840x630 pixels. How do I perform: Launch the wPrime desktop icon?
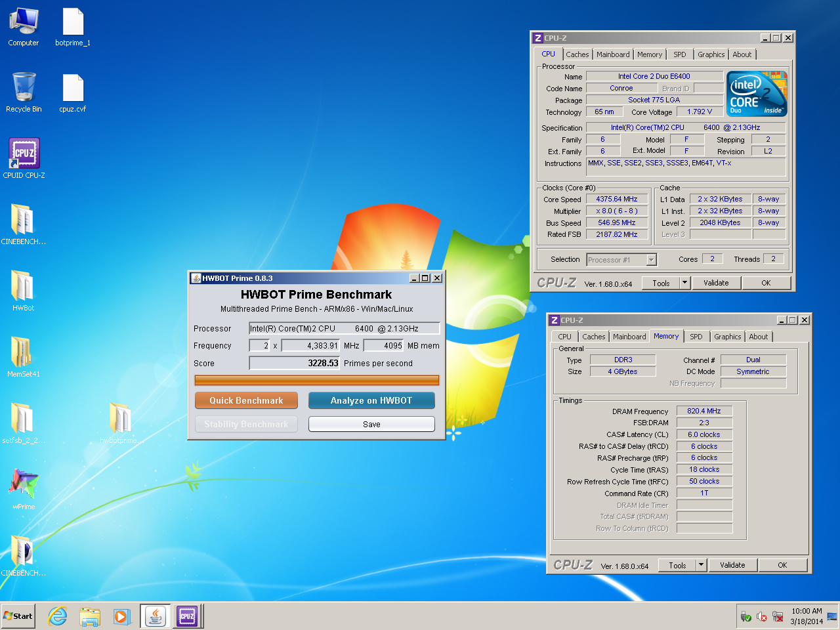click(x=24, y=490)
